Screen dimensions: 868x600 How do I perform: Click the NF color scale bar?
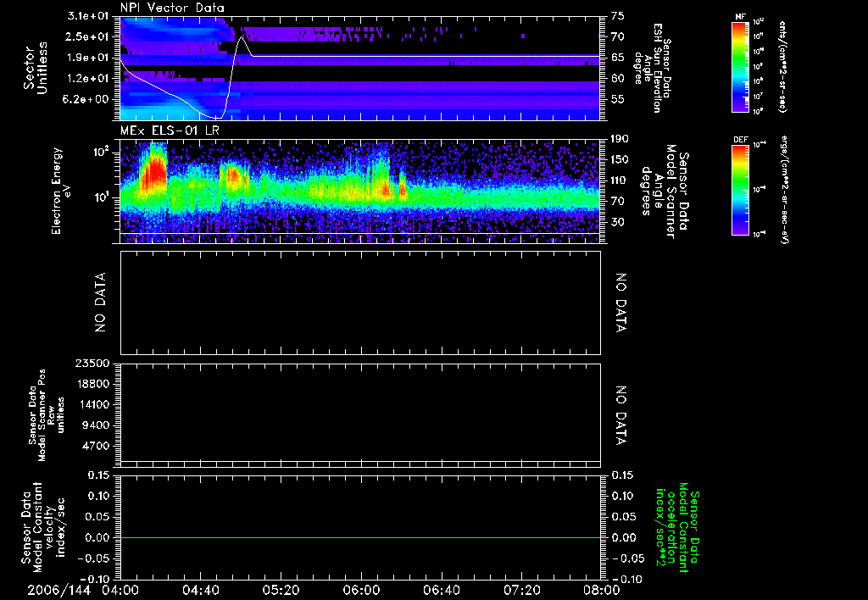pyautogui.click(x=738, y=68)
